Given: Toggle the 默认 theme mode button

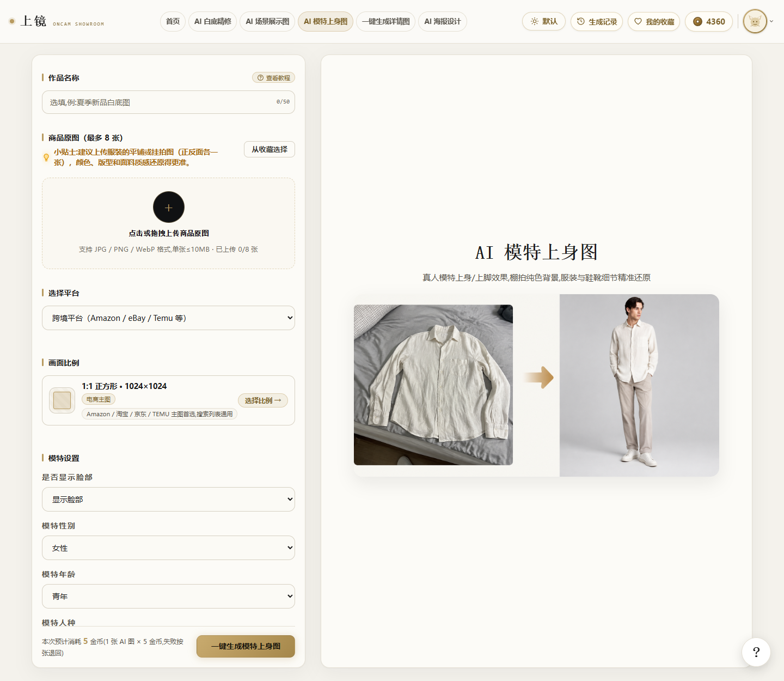Looking at the screenshot, I should pyautogui.click(x=544, y=21).
